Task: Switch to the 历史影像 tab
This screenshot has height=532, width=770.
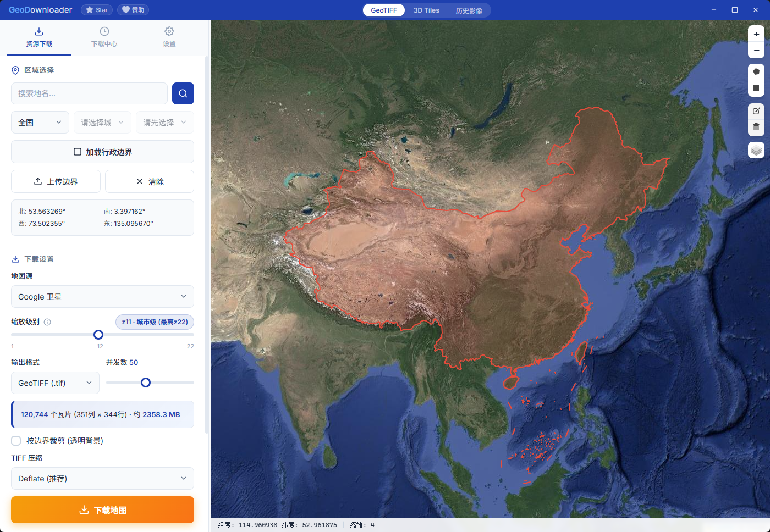Action: click(469, 10)
